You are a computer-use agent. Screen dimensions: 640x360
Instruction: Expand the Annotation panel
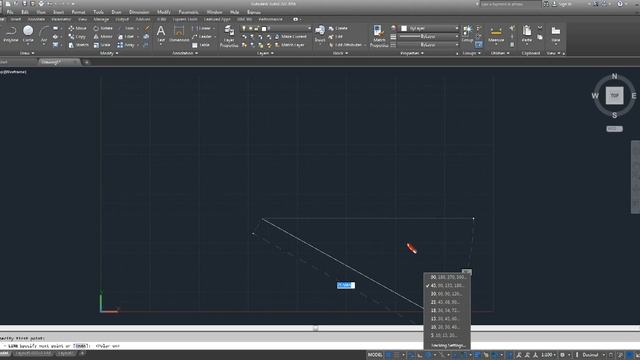coord(185,53)
